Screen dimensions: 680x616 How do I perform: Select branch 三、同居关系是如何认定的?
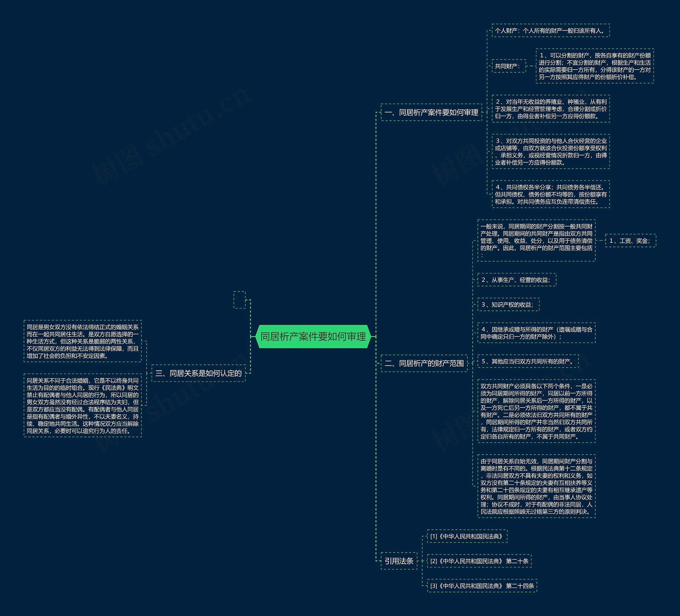pos(198,373)
